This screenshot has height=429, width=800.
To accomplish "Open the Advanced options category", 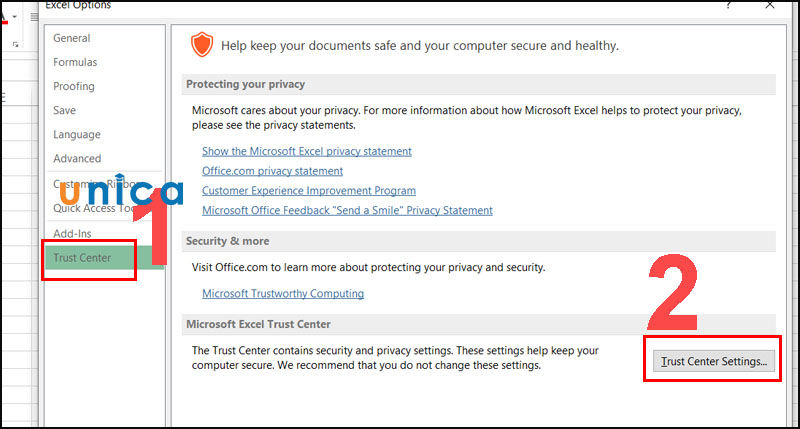I will (x=77, y=158).
